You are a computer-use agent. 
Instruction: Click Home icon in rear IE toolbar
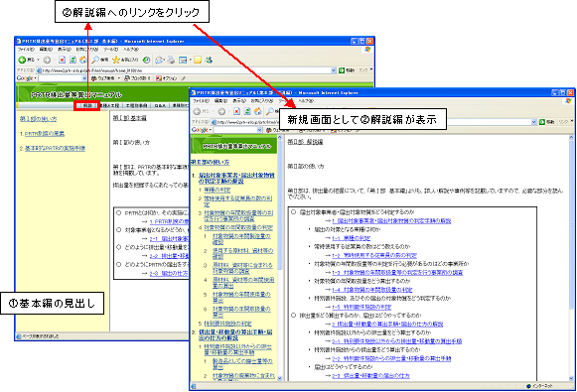pyautogui.click(x=83, y=60)
